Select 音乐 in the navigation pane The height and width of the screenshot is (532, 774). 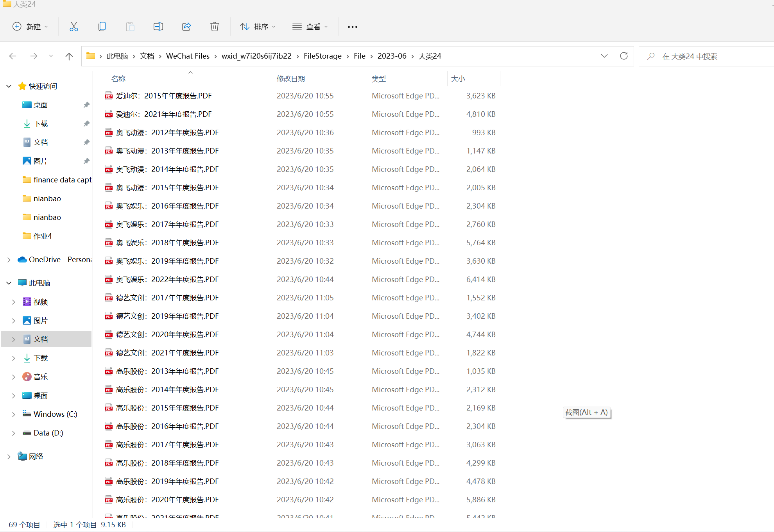[x=41, y=377]
